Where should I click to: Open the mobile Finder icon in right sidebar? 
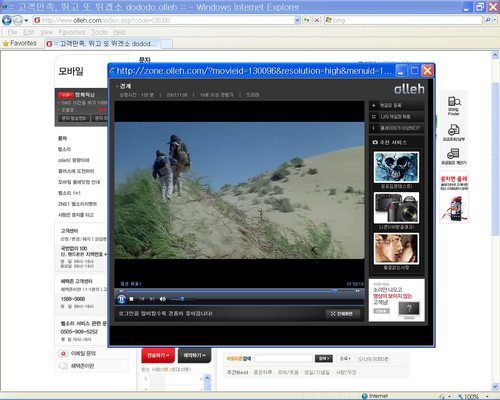(454, 105)
